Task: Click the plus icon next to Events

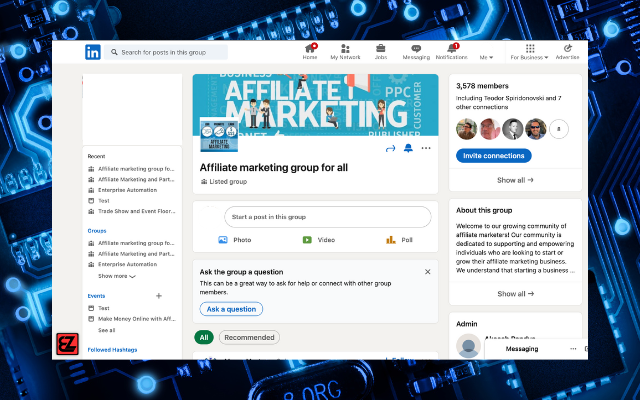Action: point(159,296)
